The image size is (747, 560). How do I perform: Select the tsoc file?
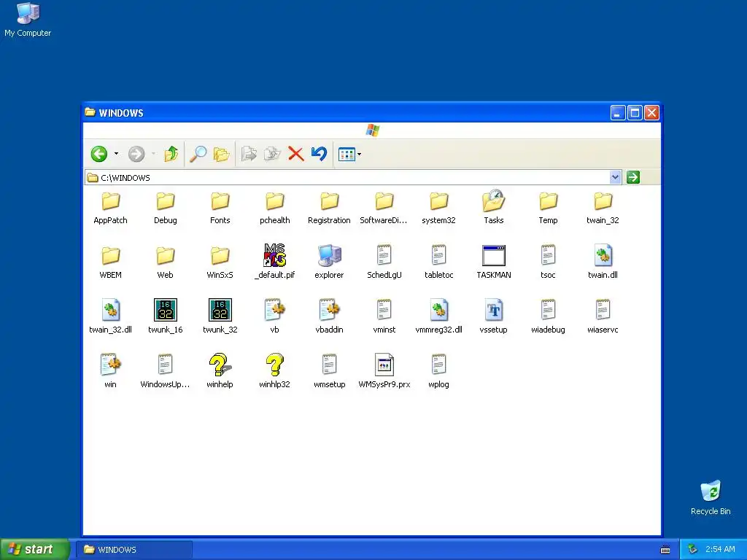(x=549, y=262)
